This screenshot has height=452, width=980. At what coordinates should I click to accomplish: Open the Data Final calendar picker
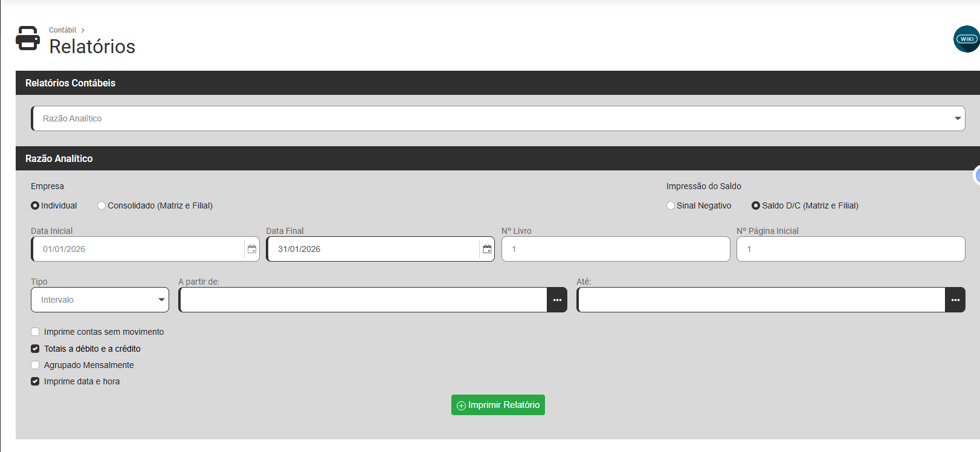[x=487, y=249]
